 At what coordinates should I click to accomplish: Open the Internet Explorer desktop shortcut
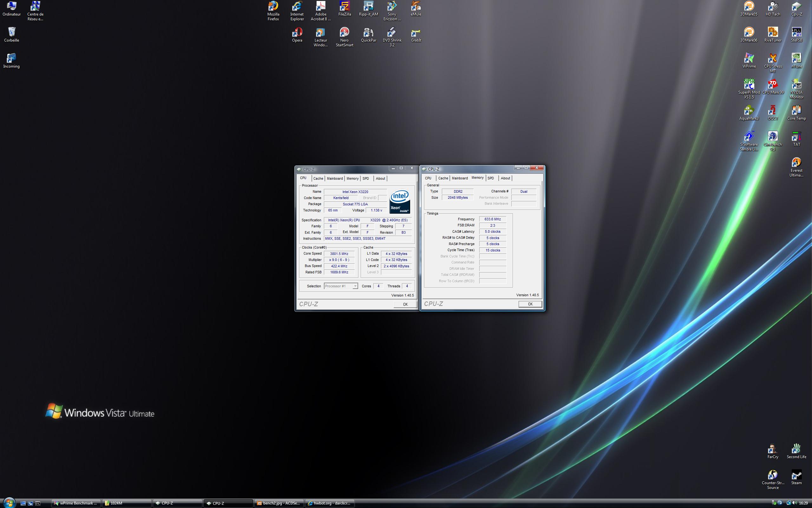pos(297,11)
